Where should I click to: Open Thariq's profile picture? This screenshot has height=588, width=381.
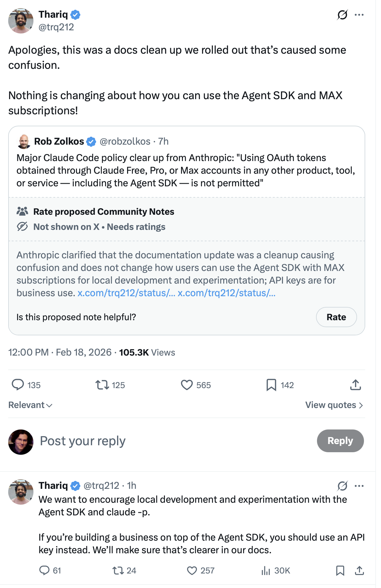(x=21, y=21)
